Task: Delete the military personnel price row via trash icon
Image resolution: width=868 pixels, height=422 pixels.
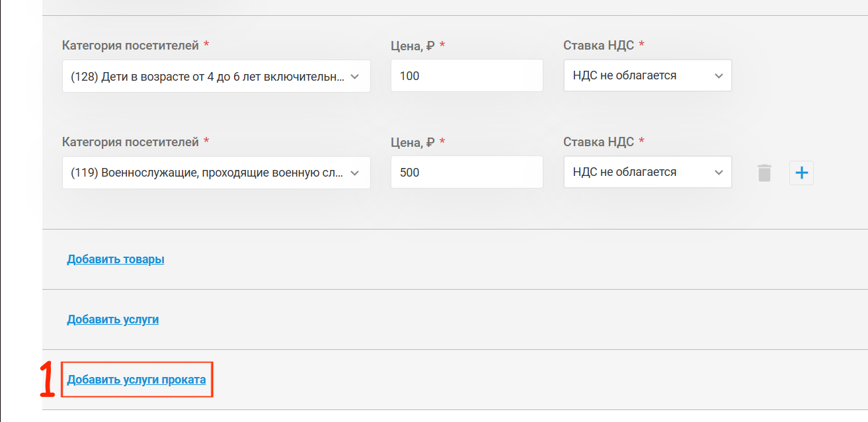Action: click(x=764, y=173)
